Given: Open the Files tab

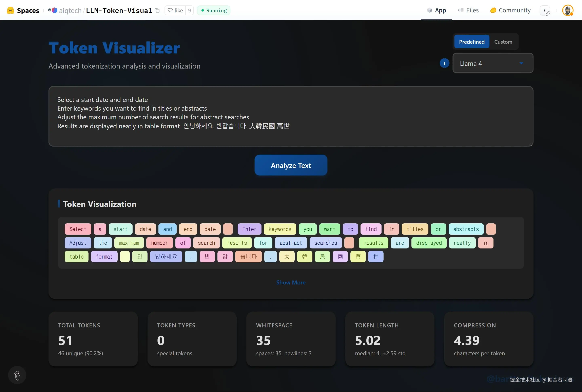Looking at the screenshot, I should tap(468, 10).
